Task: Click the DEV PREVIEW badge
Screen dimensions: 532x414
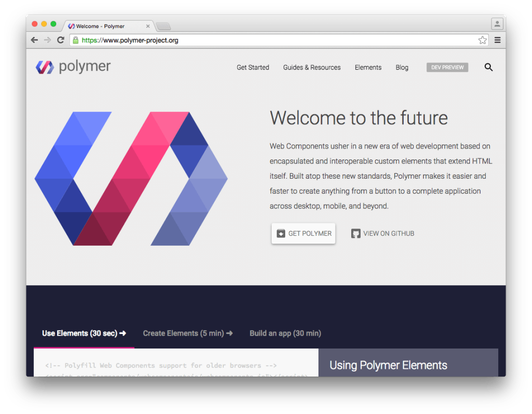Action: pyautogui.click(x=447, y=67)
